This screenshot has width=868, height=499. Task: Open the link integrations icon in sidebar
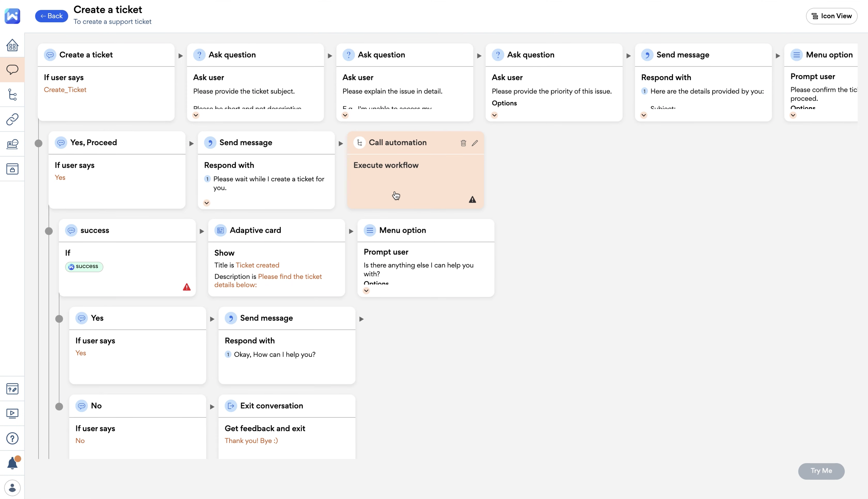[12, 119]
